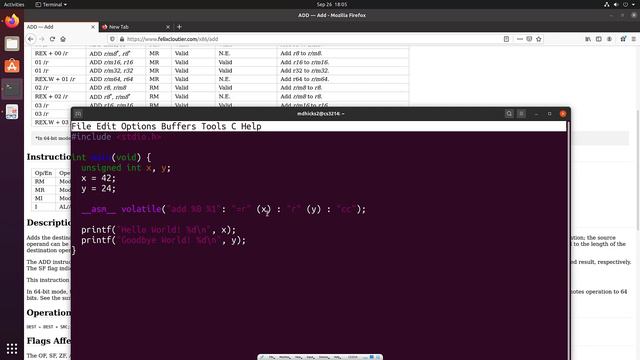640x360 pixels.
Task: Open the system power menu
Action: click(625, 4)
